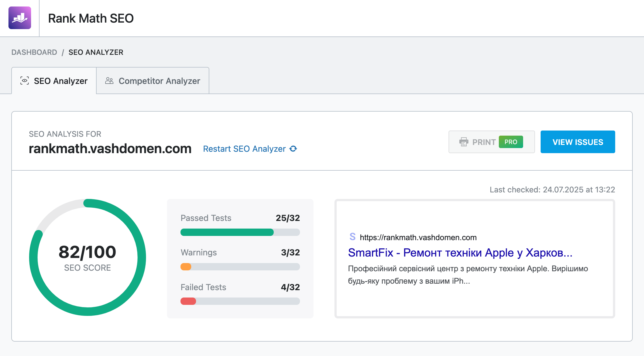Go to DASHBOARD in the breadcrumb
This screenshot has height=356, width=644.
34,52
